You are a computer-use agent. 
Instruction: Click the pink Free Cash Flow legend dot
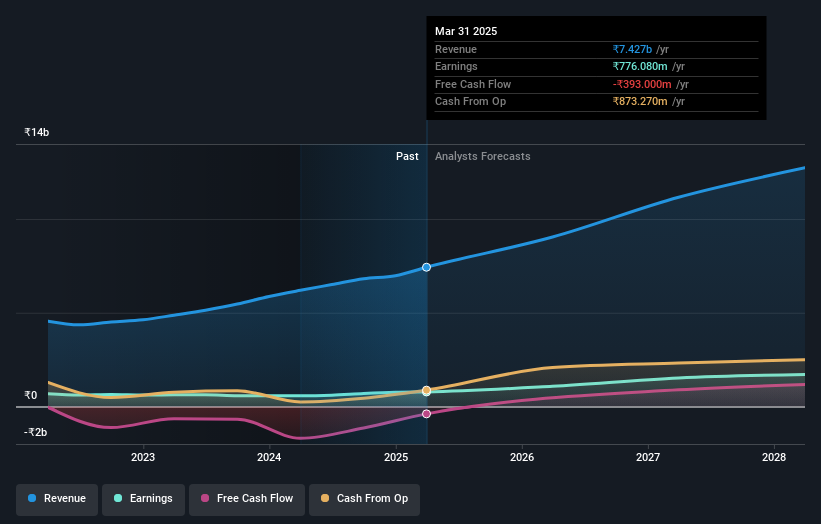tap(205, 498)
